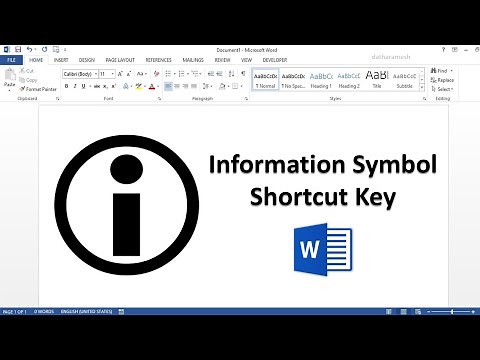The height and width of the screenshot is (360, 480).
Task: Click the Bullets list icon
Action: click(168, 74)
